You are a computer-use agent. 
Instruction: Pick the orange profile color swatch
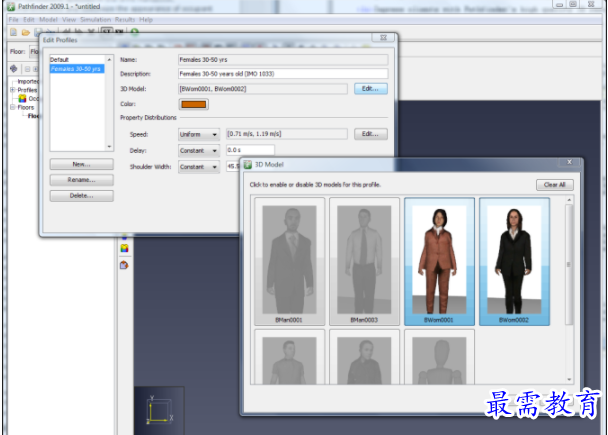(x=192, y=104)
